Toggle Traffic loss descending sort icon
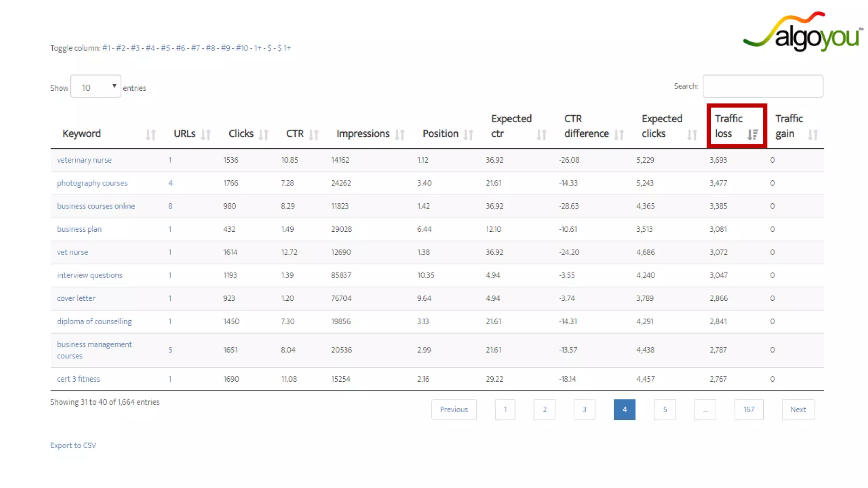Screen dimensions: 868x488 pyautogui.click(x=753, y=135)
